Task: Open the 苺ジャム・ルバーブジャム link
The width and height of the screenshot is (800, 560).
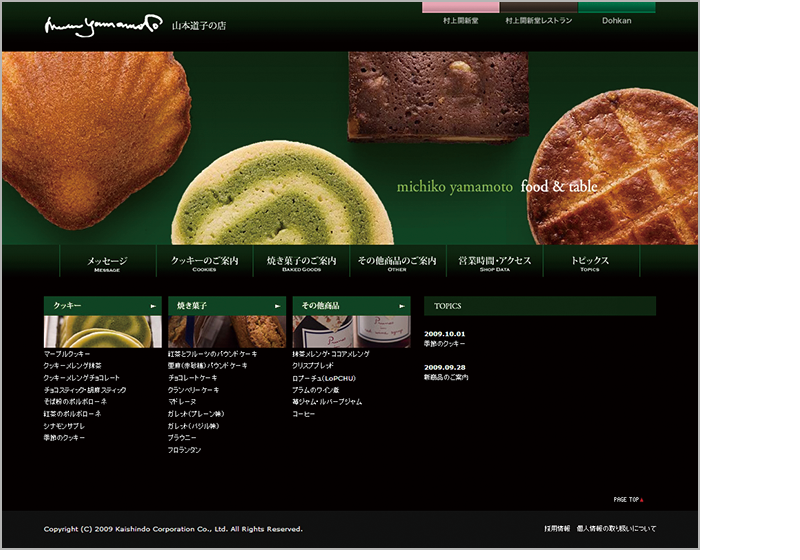Action: pos(328,402)
